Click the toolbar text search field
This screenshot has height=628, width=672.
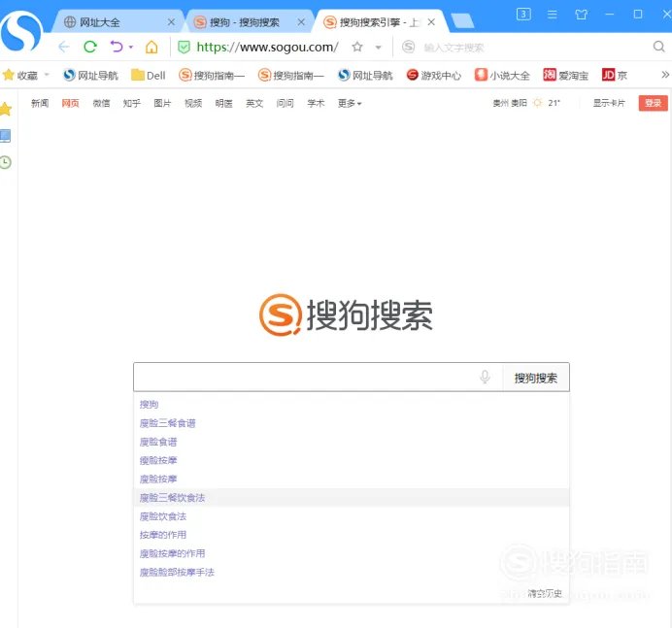click(x=531, y=48)
